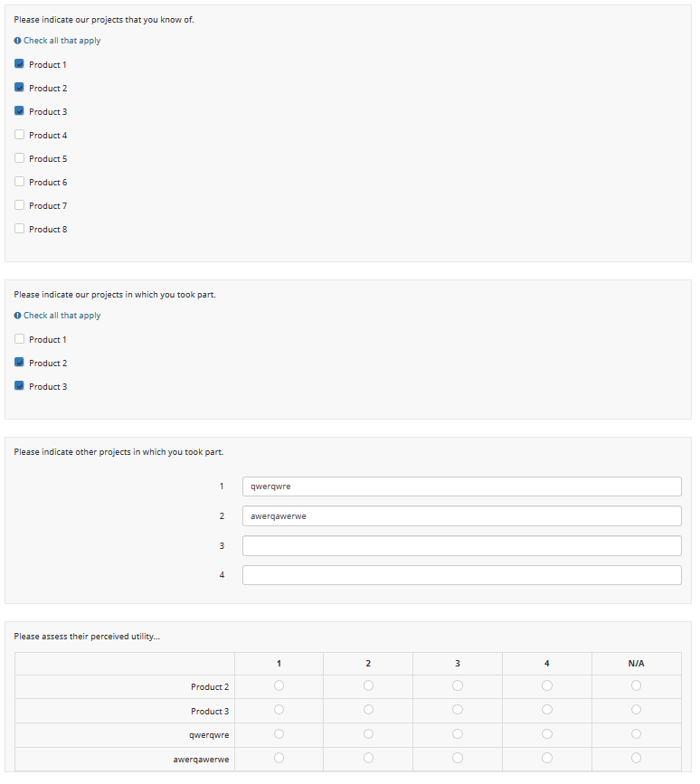Screen dimensions: 700x784
Task: Uncheck Product 2 in took-part question
Action: click(20, 363)
